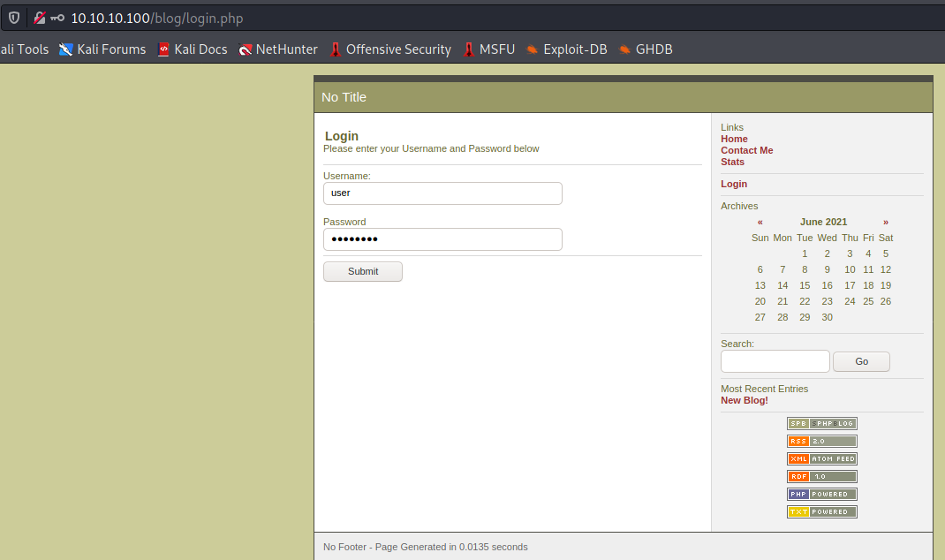Click the shield tracking protection icon
Viewport: 945px width, 560px height.
pyautogui.click(x=14, y=18)
